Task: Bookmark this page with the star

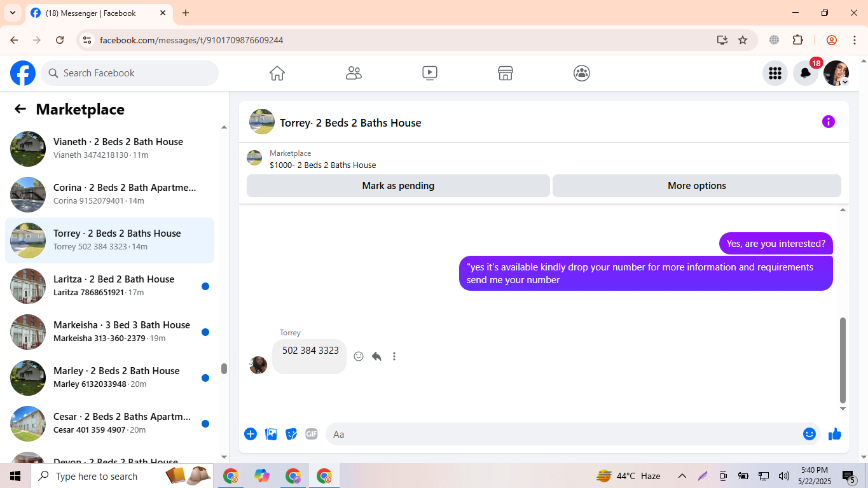Action: point(742,40)
